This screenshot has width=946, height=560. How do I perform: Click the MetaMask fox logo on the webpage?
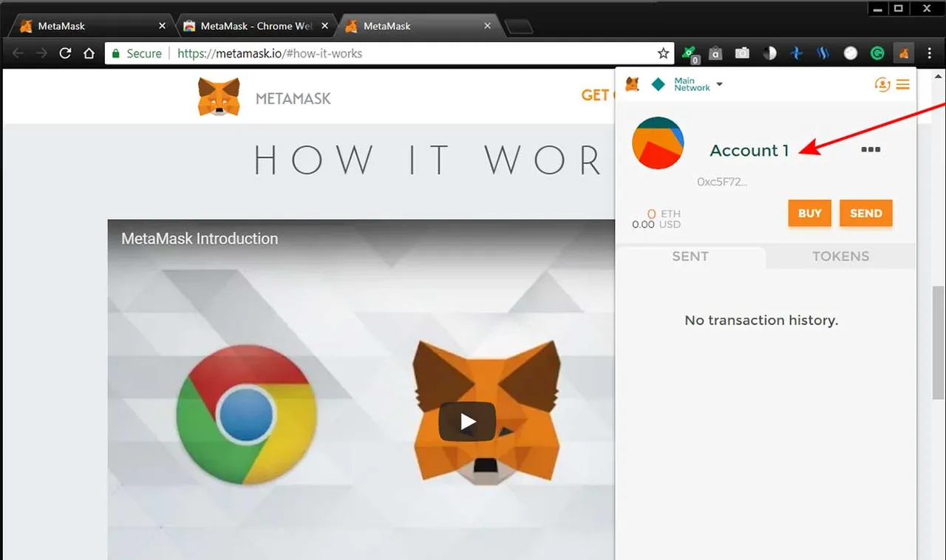219,97
